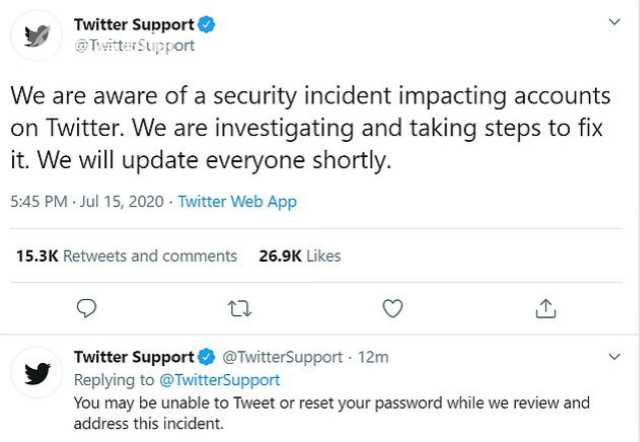
Task: Open the reply about password reset
Action: 331,413
